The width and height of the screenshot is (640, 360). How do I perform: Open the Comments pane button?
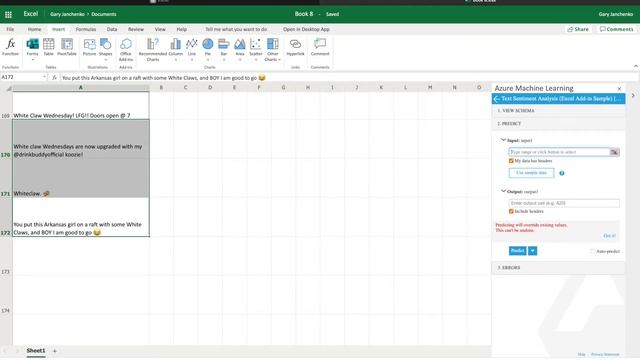pyautogui.click(x=616, y=29)
